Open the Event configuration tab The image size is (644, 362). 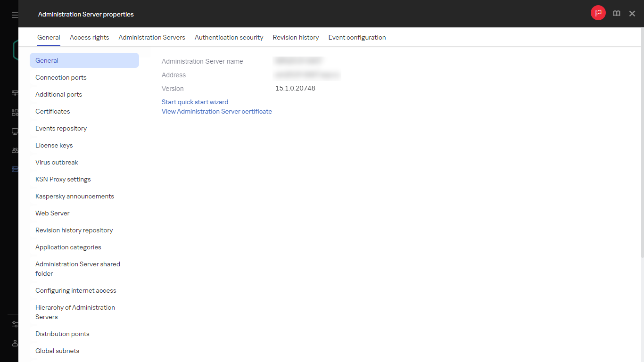click(x=357, y=37)
